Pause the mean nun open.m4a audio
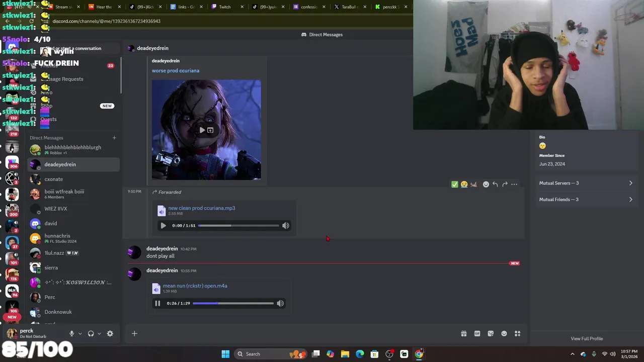 pos(157,303)
